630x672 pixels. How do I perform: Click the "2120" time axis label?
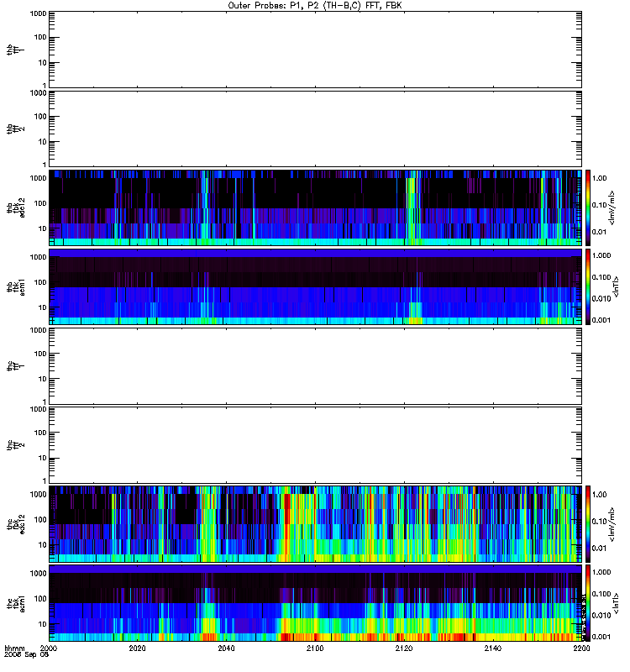click(x=404, y=648)
